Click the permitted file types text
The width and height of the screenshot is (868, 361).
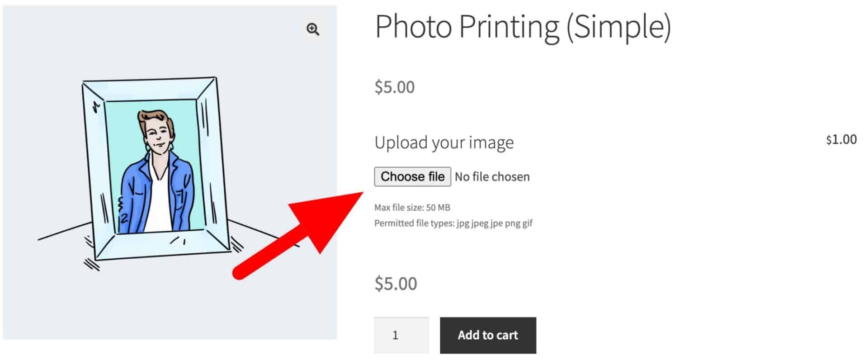(x=453, y=223)
